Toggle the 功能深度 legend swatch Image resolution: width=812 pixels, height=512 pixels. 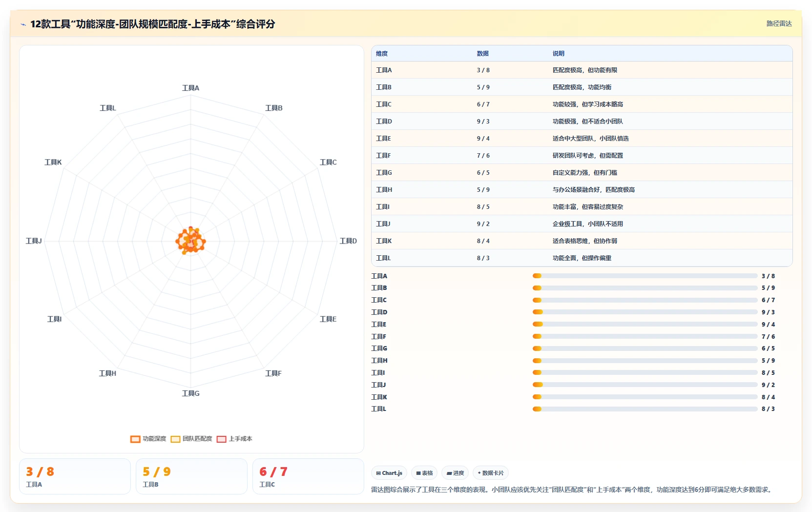point(135,439)
